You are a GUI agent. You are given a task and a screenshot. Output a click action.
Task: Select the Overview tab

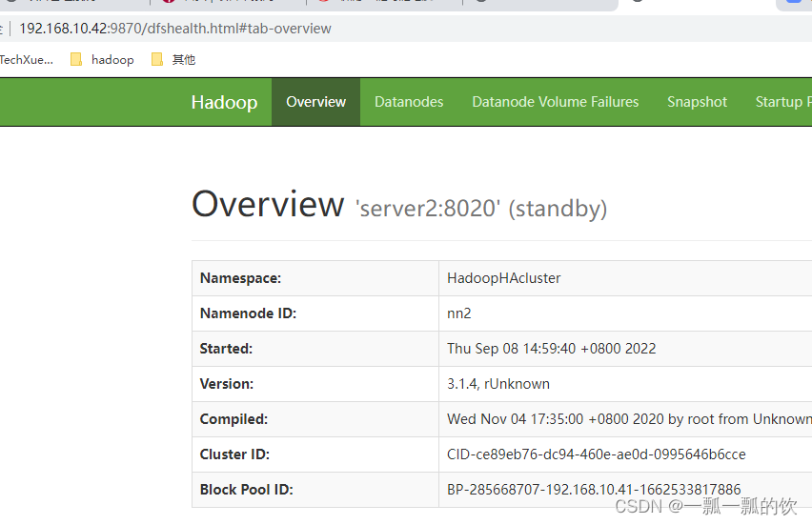point(315,102)
